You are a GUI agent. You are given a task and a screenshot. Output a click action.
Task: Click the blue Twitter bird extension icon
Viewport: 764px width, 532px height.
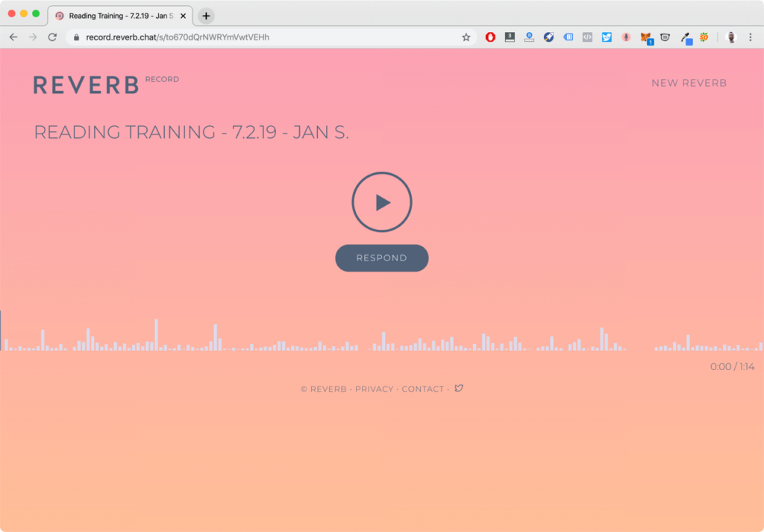tap(607, 37)
